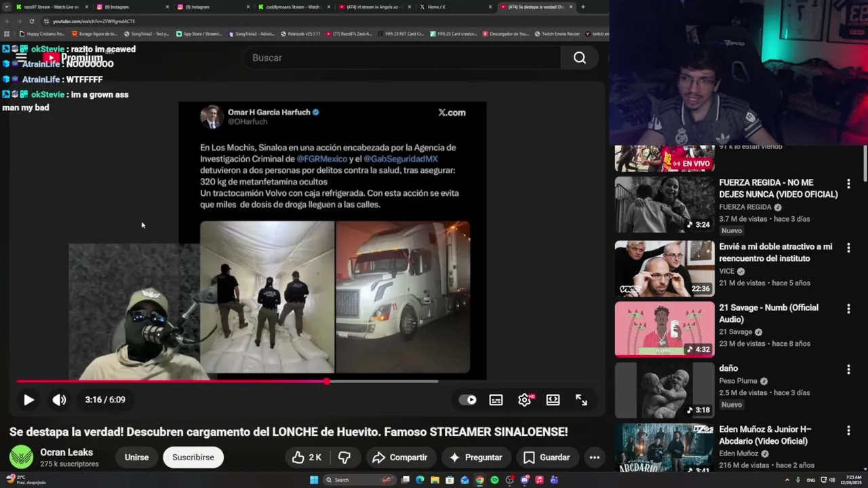Open the App Store / Streaml... bookmark
The image size is (868, 488).
tap(199, 34)
